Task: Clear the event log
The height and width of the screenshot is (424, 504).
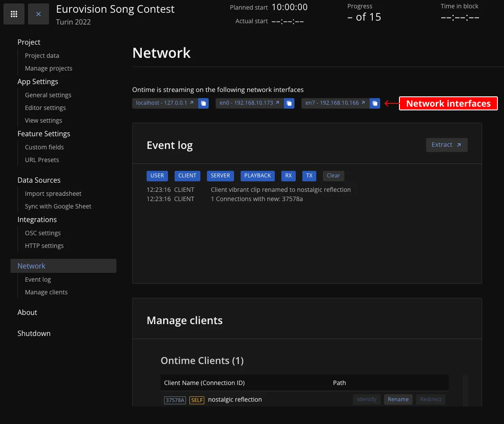Action: (333, 175)
